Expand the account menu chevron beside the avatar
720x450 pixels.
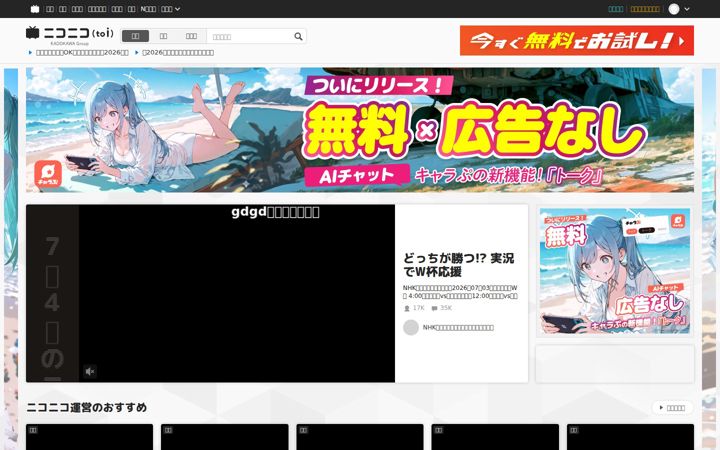point(687,9)
